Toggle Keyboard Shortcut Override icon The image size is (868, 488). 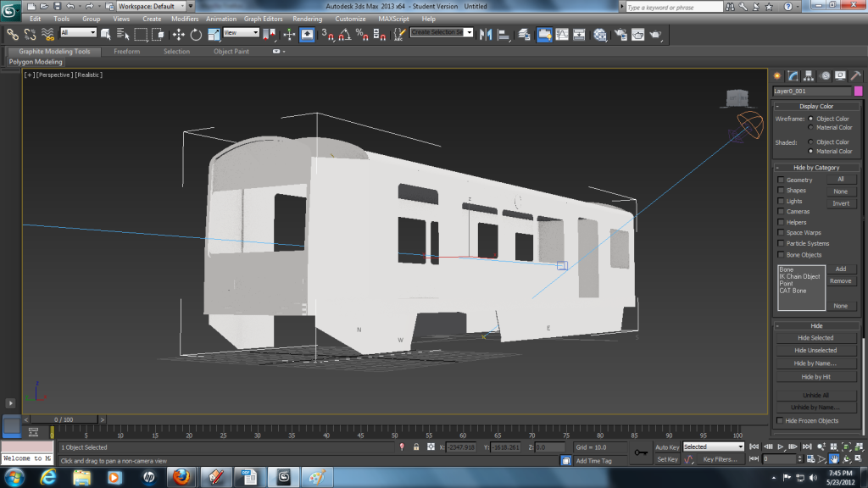click(307, 35)
